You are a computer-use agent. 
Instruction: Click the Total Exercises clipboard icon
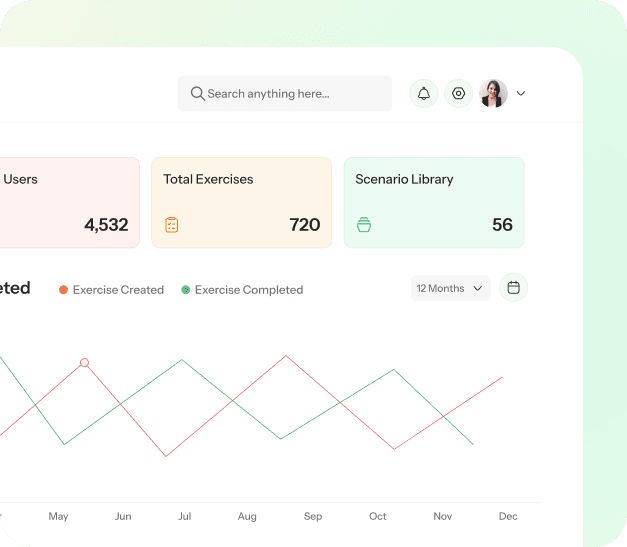click(x=172, y=225)
